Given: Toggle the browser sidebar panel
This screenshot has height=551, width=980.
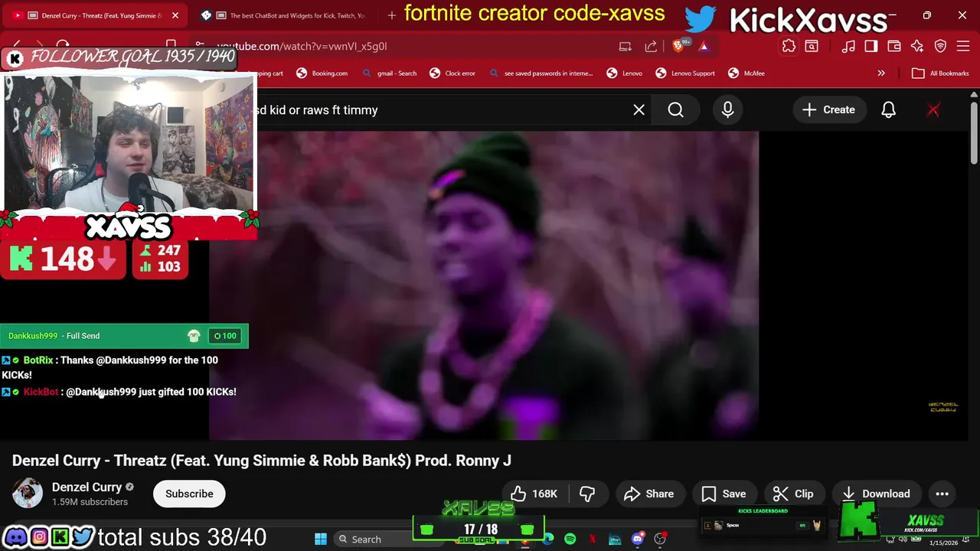Looking at the screenshot, I should click(871, 46).
